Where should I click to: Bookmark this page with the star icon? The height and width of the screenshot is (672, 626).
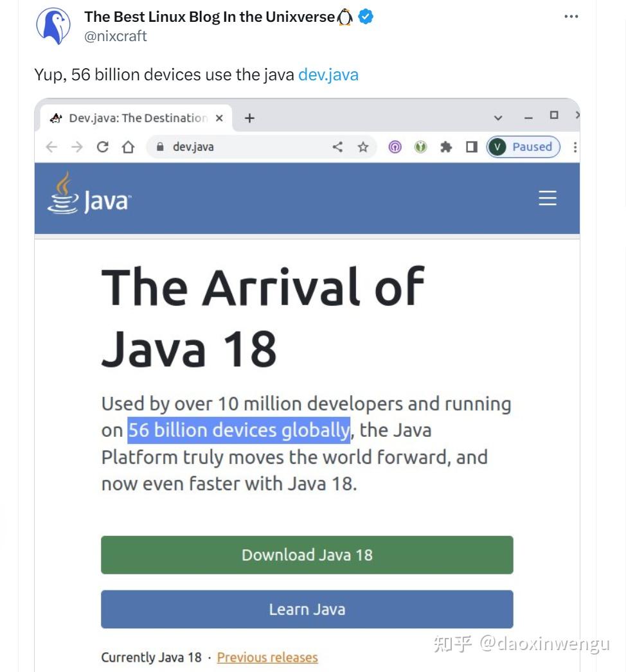click(363, 147)
